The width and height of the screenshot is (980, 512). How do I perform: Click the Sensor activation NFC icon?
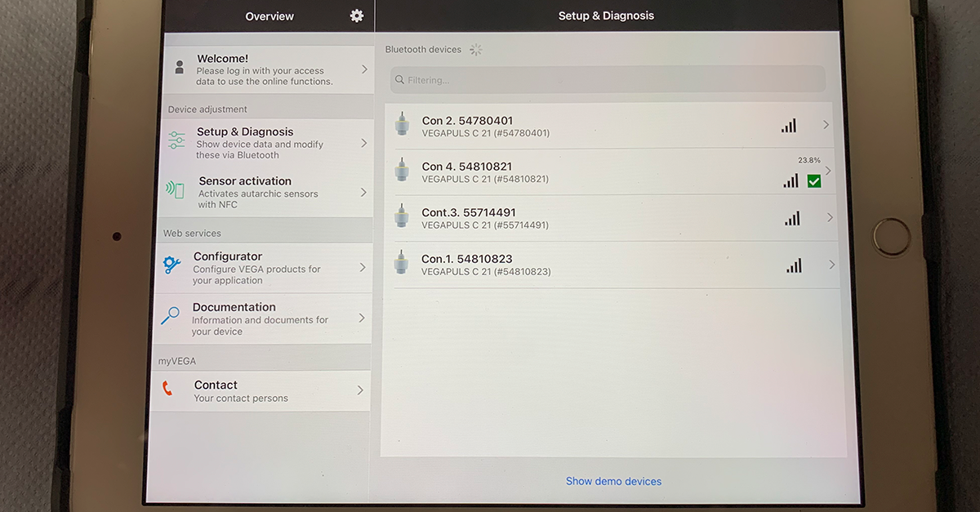point(175,190)
